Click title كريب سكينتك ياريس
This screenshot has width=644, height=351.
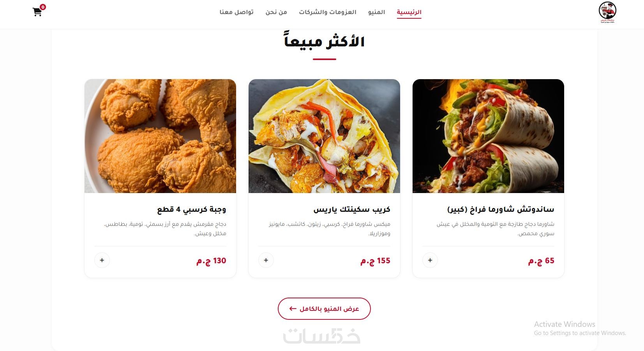click(352, 209)
